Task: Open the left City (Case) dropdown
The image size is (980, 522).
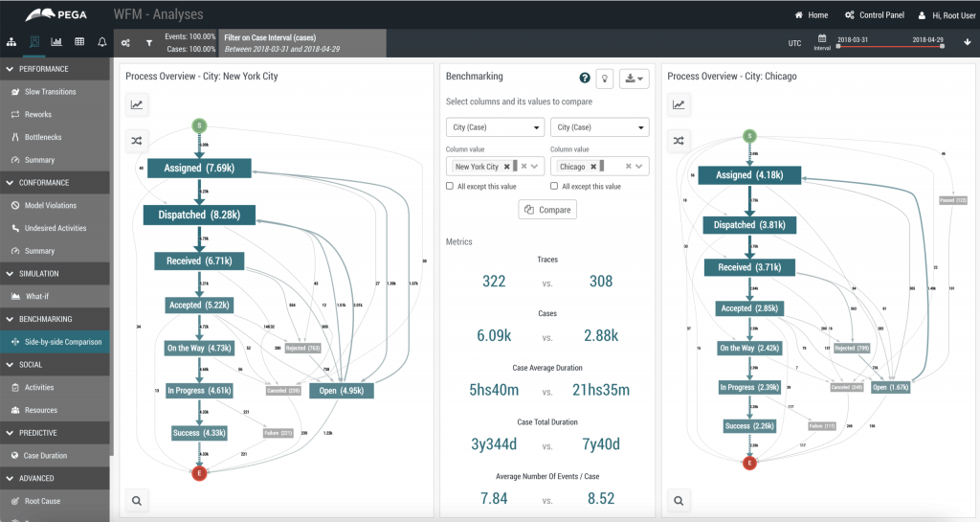Action: pyautogui.click(x=495, y=126)
